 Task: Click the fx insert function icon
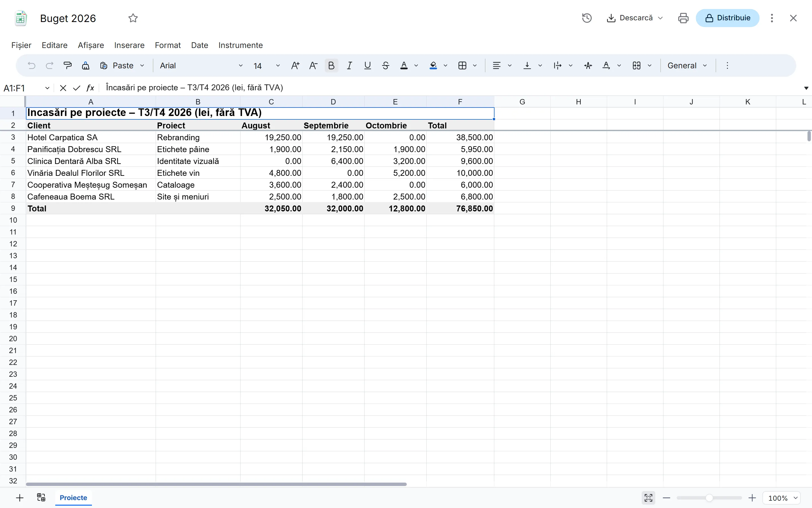(90, 88)
